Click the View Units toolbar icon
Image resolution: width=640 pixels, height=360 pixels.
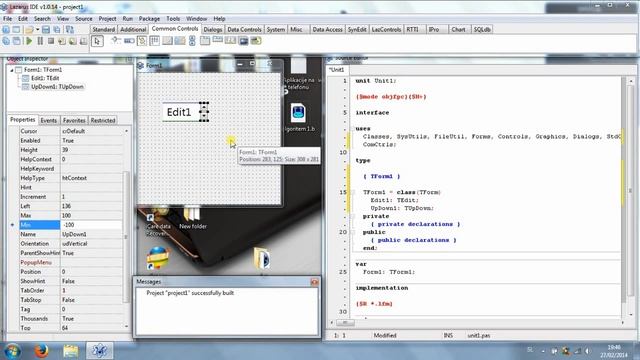6,41
